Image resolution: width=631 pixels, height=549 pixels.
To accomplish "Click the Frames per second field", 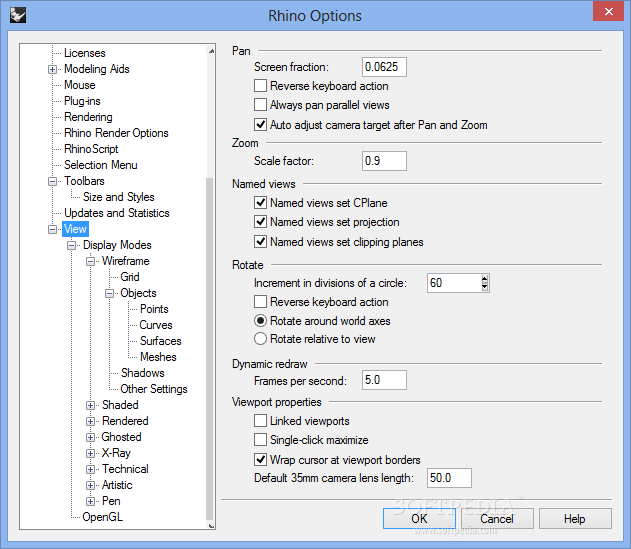I will [384, 380].
